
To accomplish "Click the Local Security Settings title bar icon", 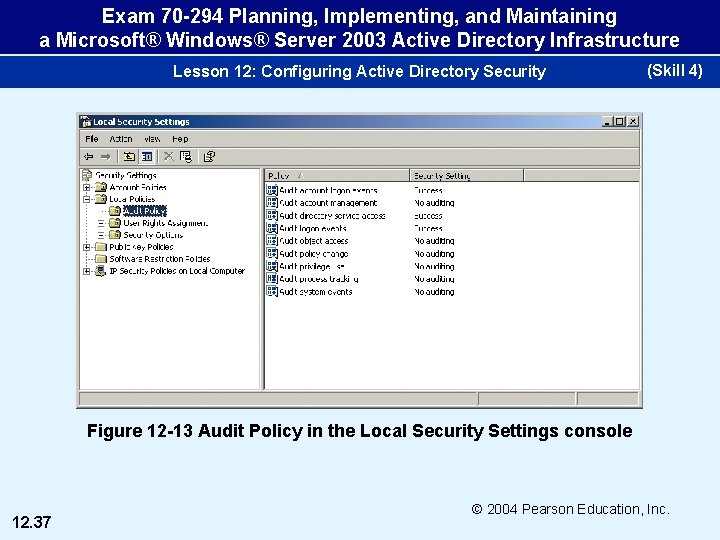I will [86, 122].
